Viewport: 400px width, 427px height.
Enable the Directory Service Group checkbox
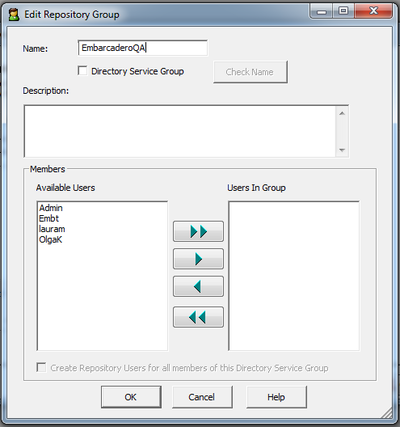click(x=82, y=71)
